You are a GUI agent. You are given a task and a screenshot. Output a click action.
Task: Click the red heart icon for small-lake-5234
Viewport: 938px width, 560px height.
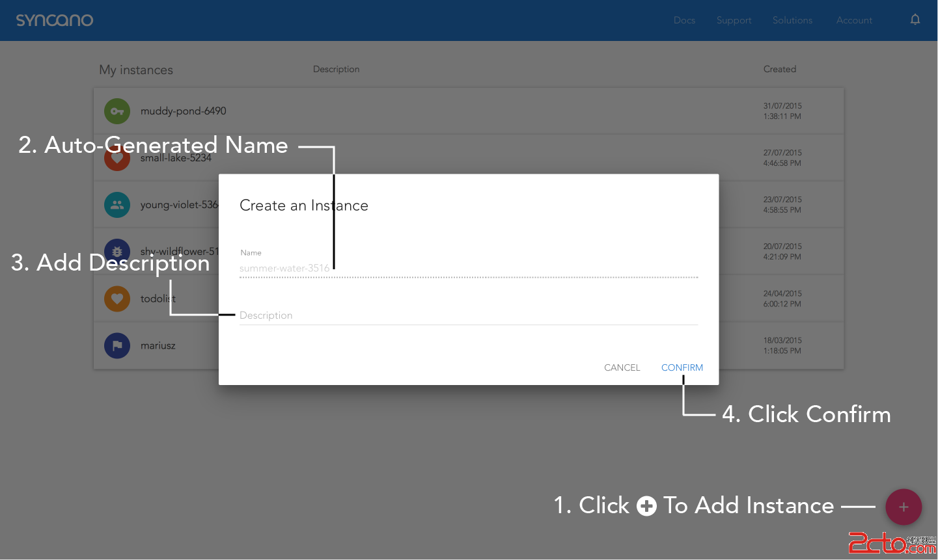coord(117,158)
